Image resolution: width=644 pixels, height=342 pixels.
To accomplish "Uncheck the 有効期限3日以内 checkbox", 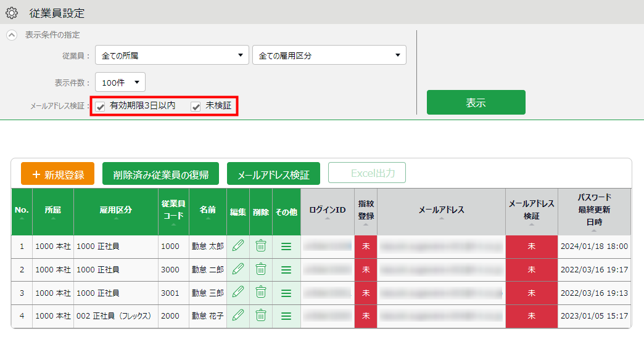I will coord(100,107).
